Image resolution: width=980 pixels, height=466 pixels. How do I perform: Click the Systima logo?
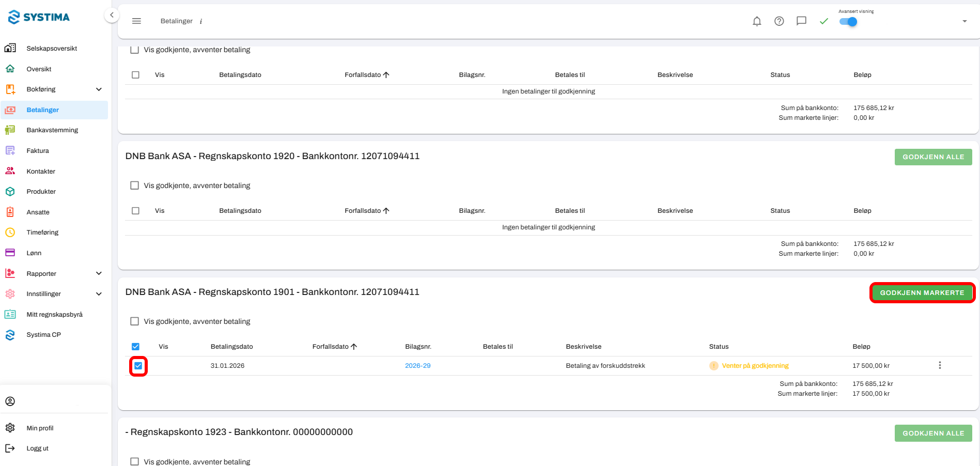coord(39,17)
